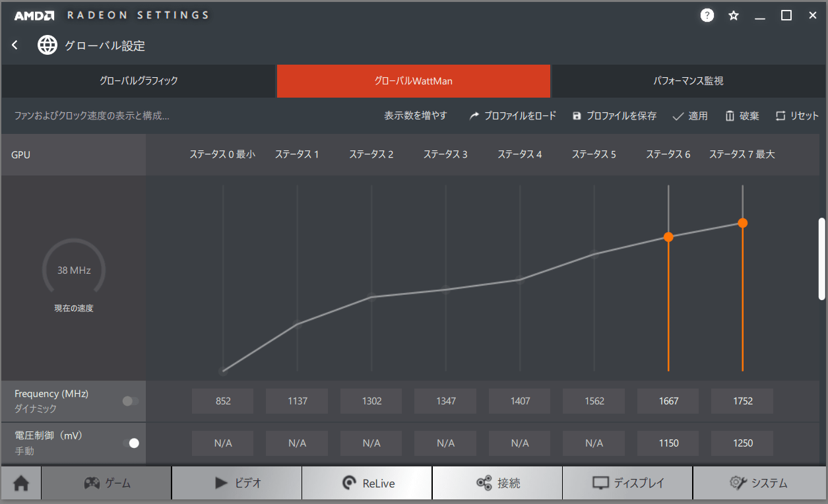828x504 pixels.
Task: Click the ステータス 7 最大 orange slider handle
Action: click(743, 223)
